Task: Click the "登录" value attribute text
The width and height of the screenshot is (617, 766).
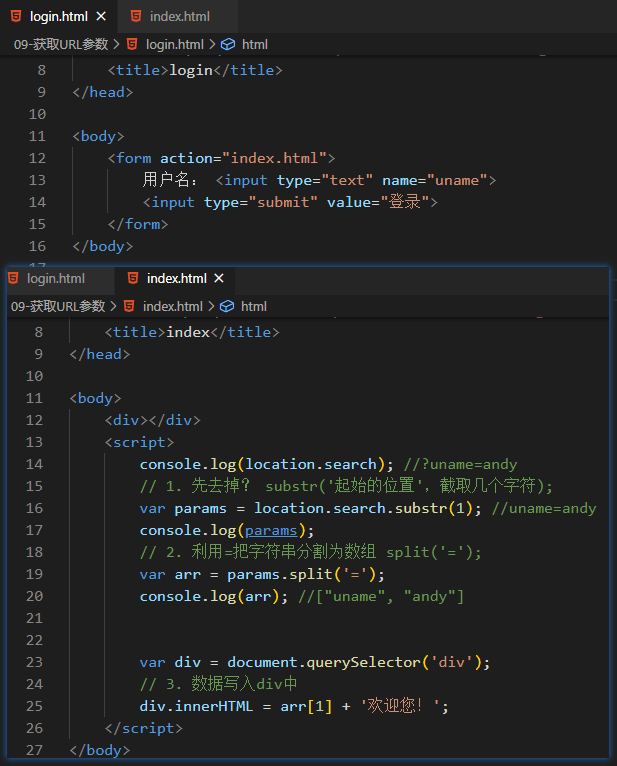Action: point(404,202)
